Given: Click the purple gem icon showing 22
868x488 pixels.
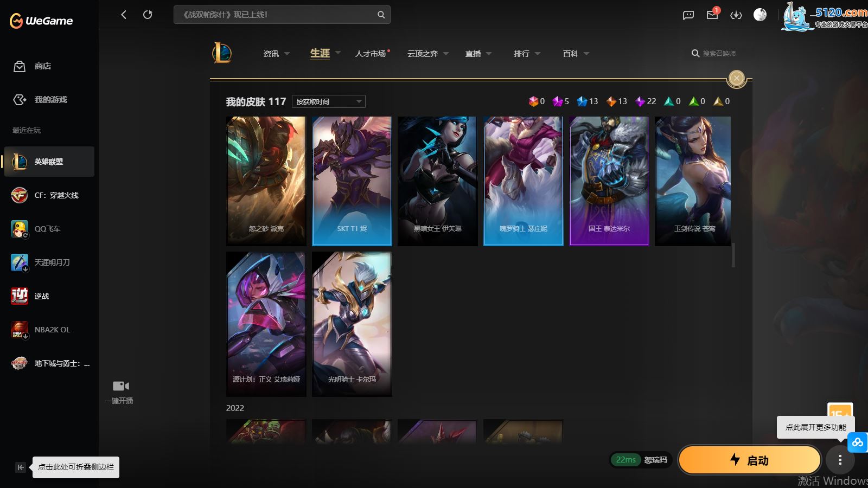Looking at the screenshot, I should coord(640,101).
